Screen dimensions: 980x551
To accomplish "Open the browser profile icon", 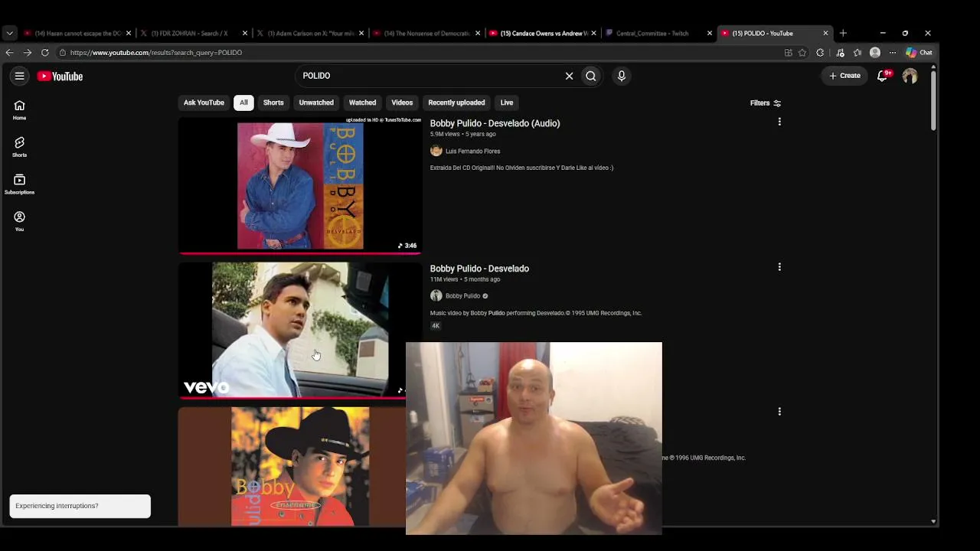I will pyautogui.click(x=875, y=53).
